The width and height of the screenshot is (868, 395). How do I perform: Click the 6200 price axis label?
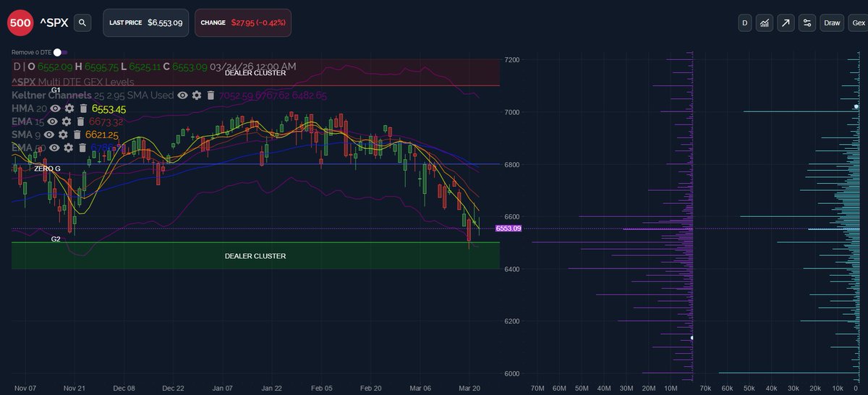click(512, 321)
